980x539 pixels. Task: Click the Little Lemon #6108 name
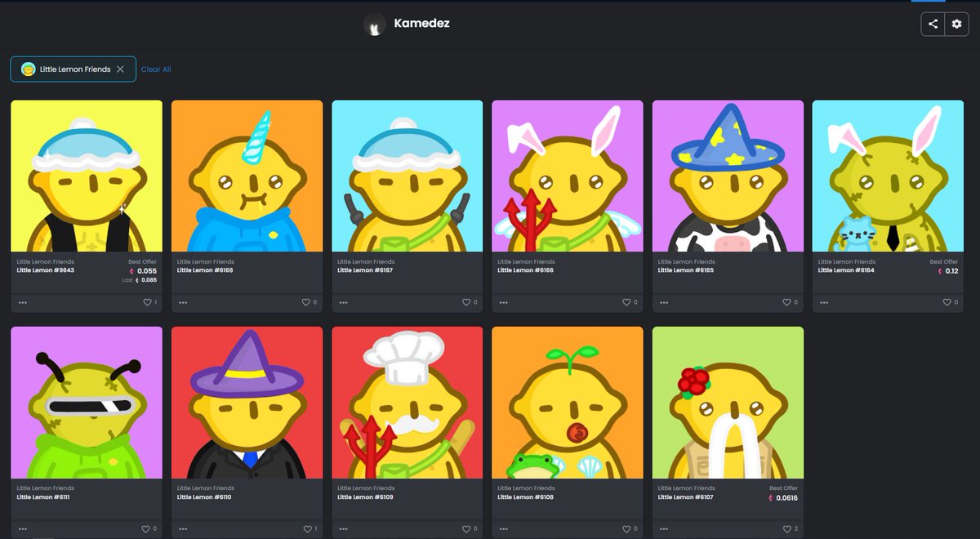pyautogui.click(x=525, y=497)
